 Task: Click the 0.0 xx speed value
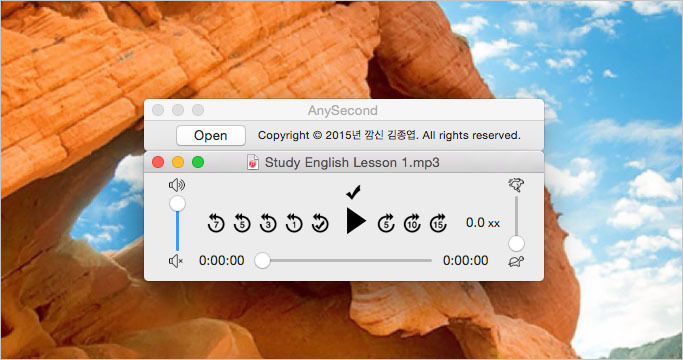[x=483, y=223]
